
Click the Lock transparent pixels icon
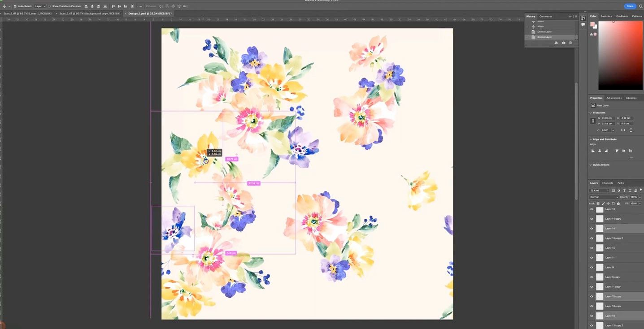click(x=598, y=203)
